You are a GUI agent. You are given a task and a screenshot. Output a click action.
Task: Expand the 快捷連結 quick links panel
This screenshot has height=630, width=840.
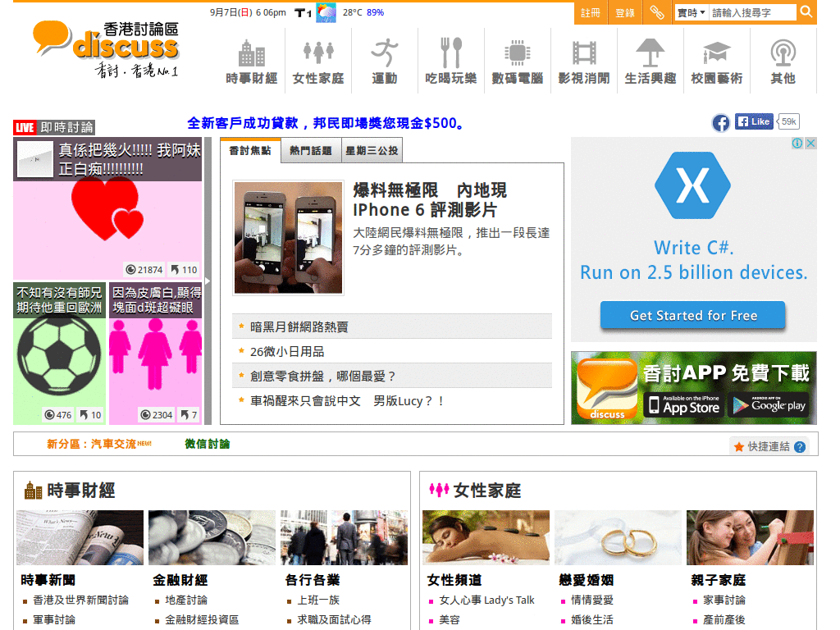769,446
